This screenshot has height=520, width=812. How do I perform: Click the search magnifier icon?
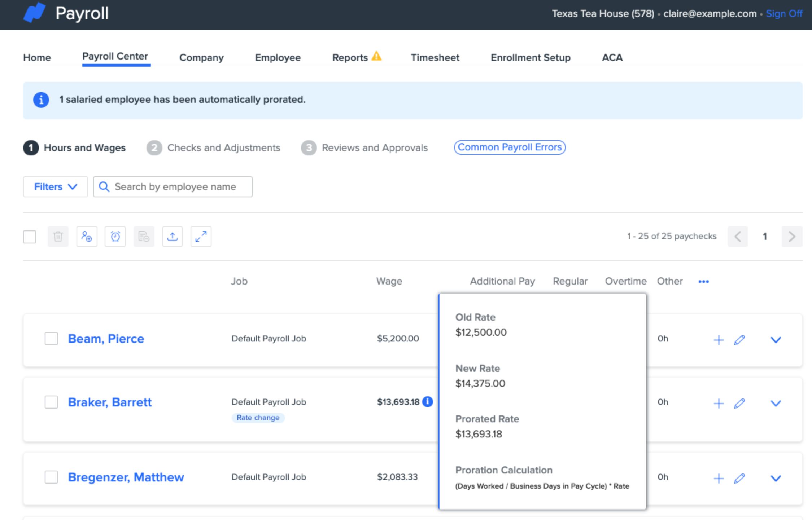(x=104, y=187)
